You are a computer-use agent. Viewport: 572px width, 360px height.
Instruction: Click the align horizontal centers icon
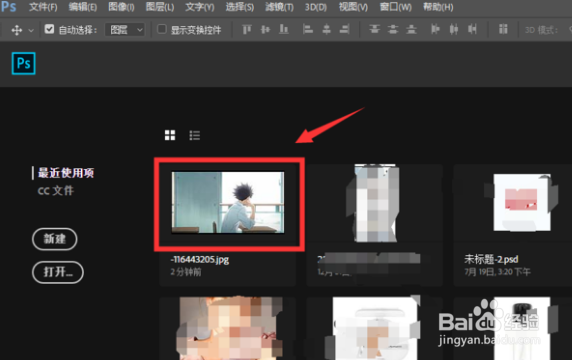(x=326, y=29)
